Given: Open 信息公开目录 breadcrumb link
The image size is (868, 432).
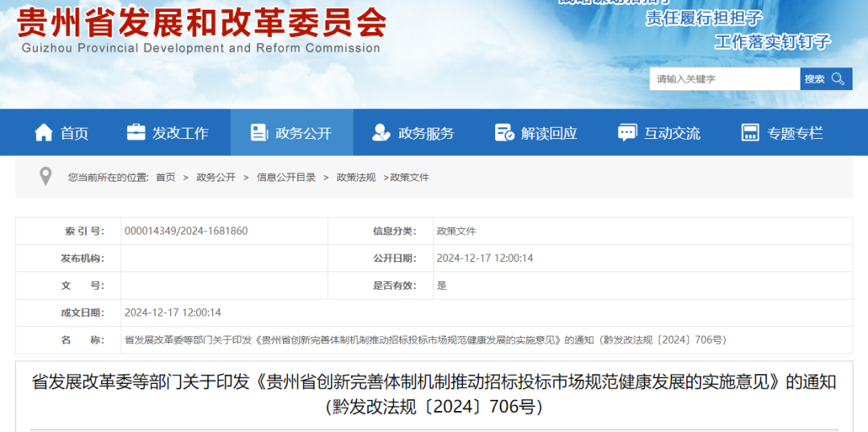Looking at the screenshot, I should click(x=286, y=177).
